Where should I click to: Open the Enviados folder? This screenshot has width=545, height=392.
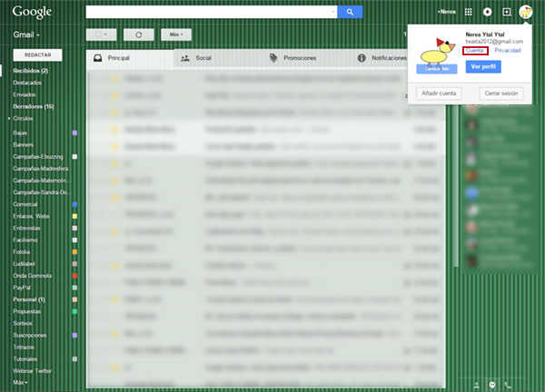pyautogui.click(x=24, y=94)
